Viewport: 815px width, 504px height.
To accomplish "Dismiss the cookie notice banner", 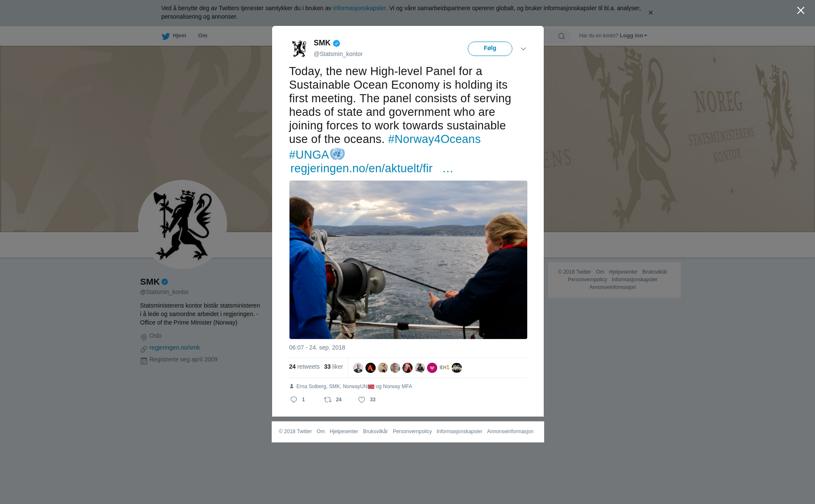I will point(650,13).
